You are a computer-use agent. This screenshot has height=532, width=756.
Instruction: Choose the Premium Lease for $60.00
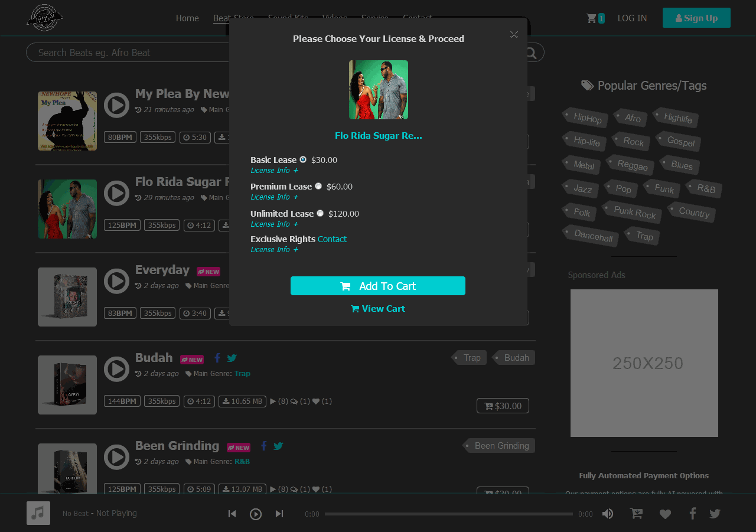click(x=318, y=185)
